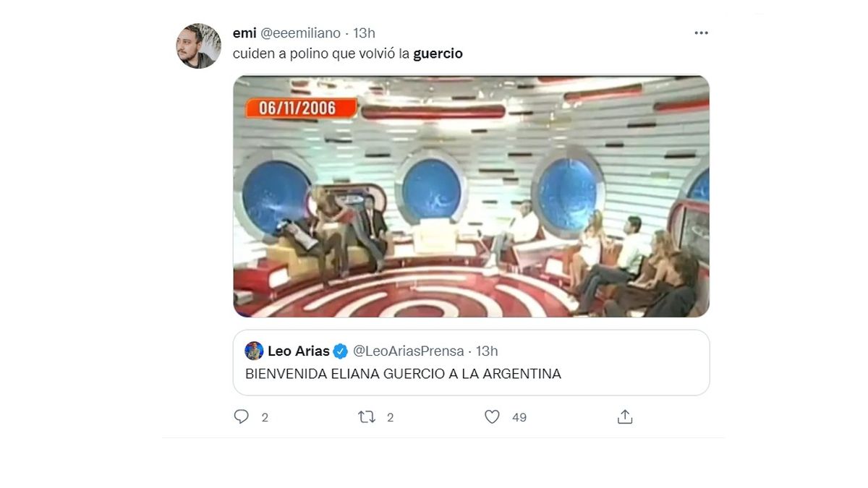Open the quoted Leo Arias tweet text

(x=403, y=374)
